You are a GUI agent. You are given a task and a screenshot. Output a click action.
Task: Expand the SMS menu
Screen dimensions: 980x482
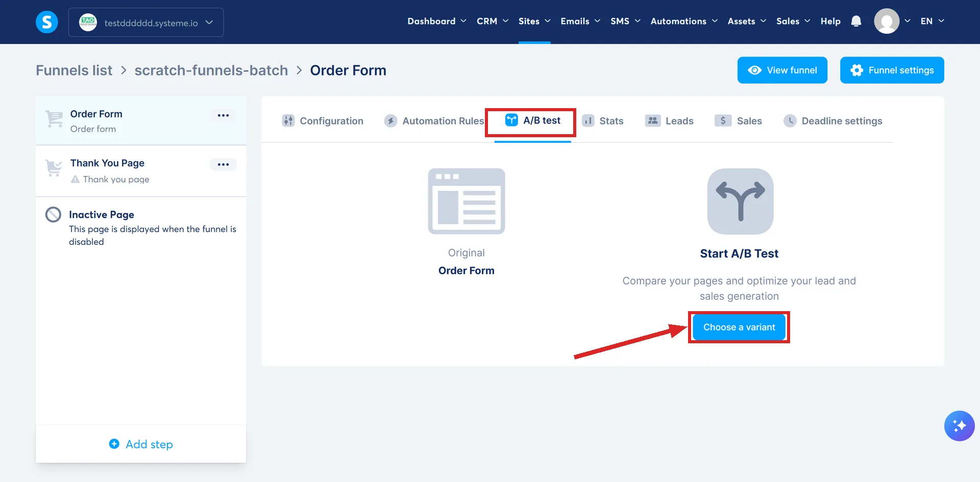(625, 21)
